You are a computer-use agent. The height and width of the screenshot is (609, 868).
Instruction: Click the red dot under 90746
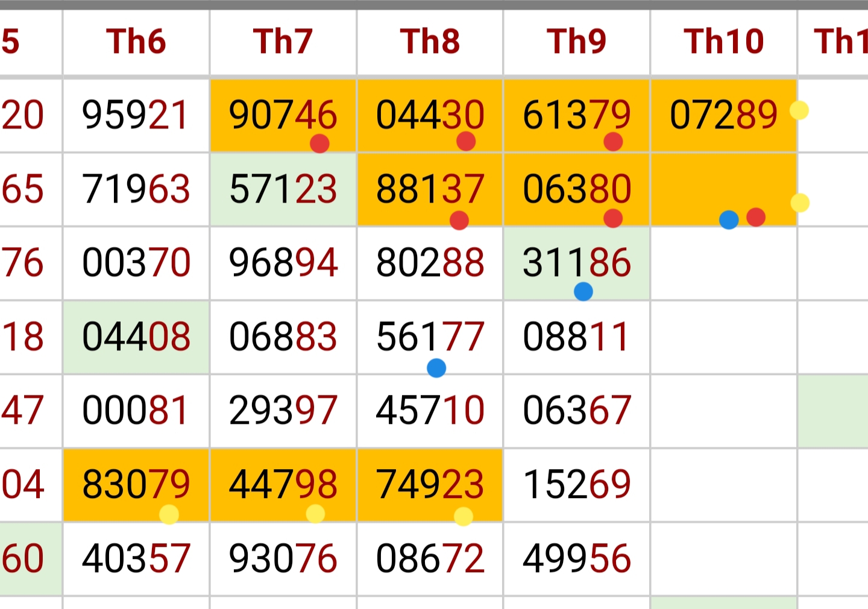pos(319,144)
